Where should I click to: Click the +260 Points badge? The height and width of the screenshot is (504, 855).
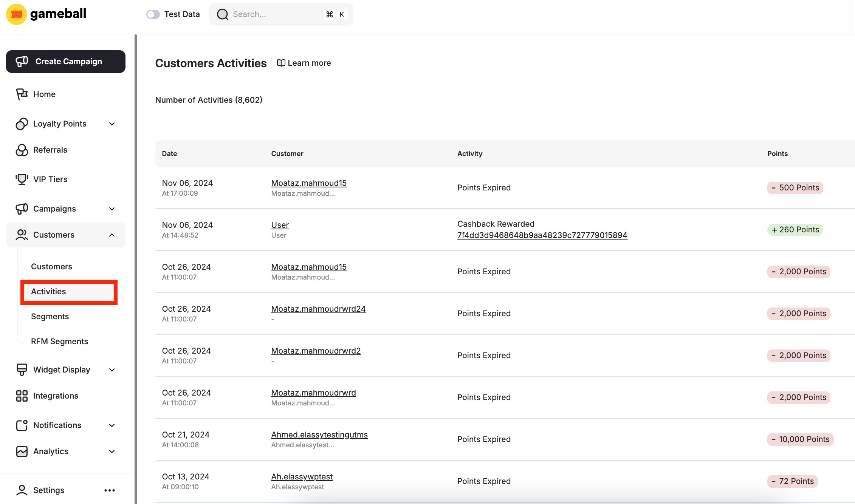[795, 230]
